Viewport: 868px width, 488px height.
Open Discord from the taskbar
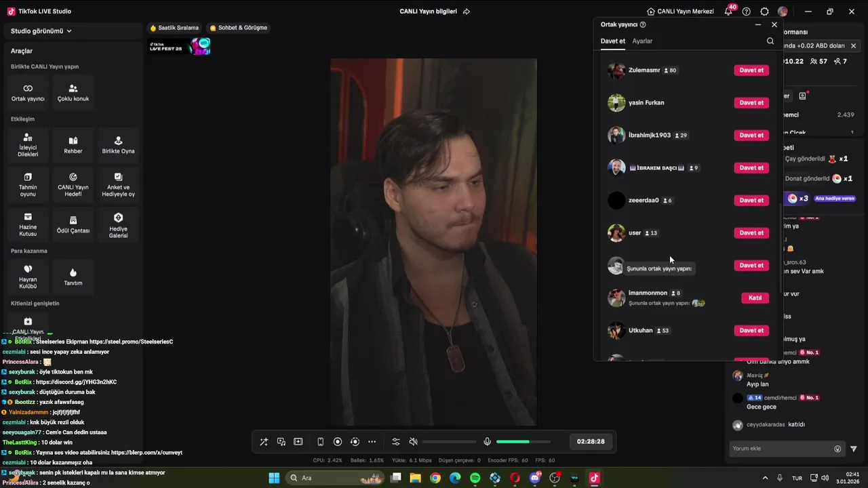pyautogui.click(x=535, y=478)
